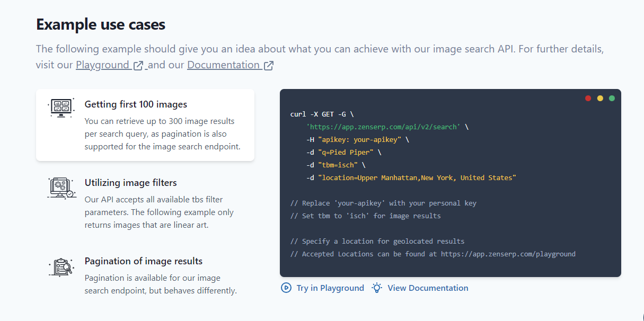Image resolution: width=644 pixels, height=321 pixels.
Task: Select the 'Pagination of image results' use case
Action: coord(145,275)
